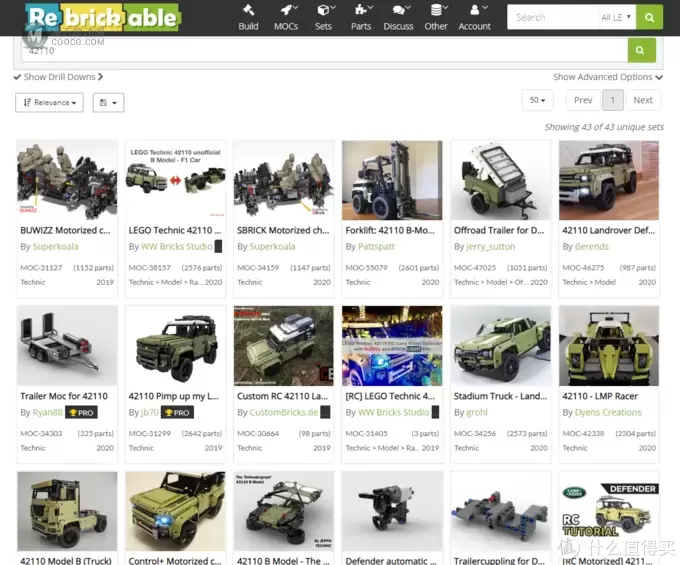Open the [RC] LEGO Technic lights thumbnail

pyautogui.click(x=392, y=346)
